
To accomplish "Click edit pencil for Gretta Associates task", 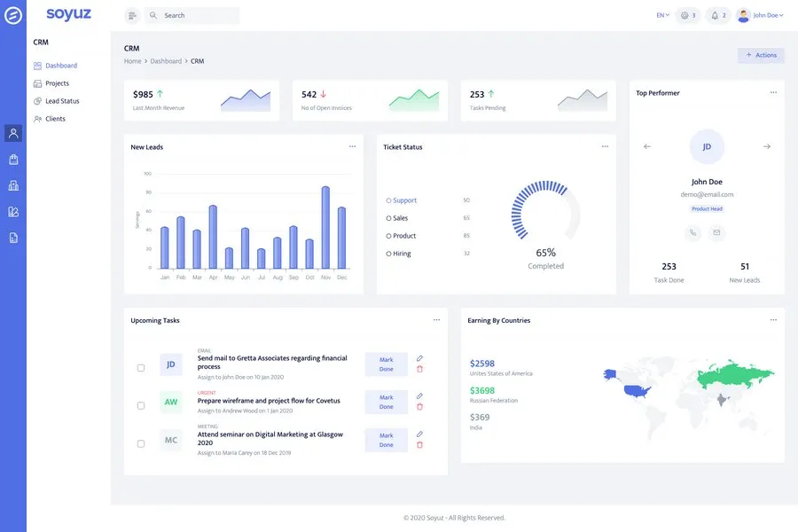I will coord(419,358).
